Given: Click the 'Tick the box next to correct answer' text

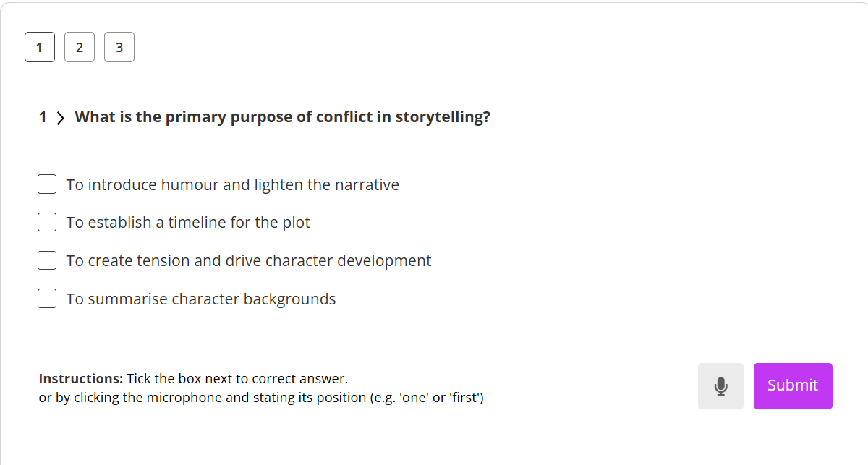Looking at the screenshot, I should (237, 378).
